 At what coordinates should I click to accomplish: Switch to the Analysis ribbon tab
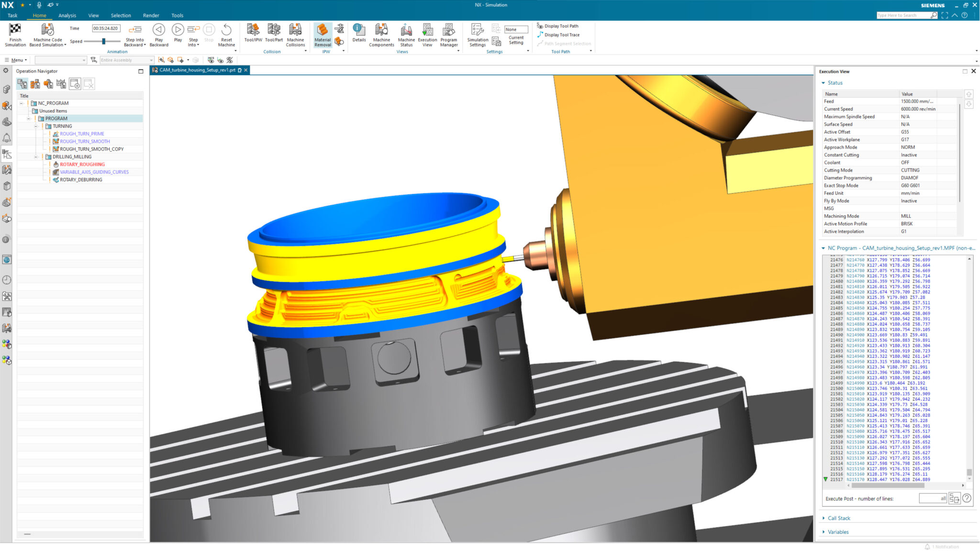(x=67, y=15)
